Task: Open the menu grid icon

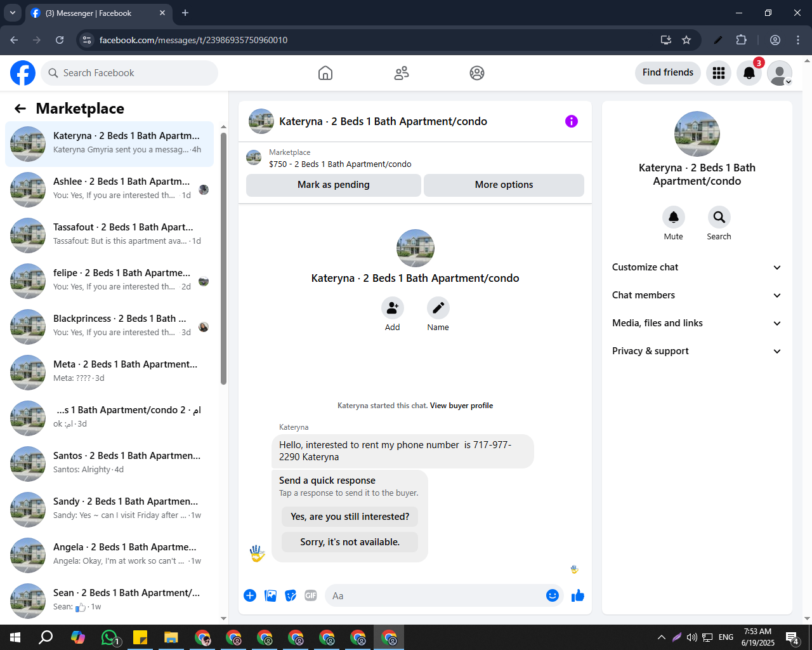Action: pos(719,73)
